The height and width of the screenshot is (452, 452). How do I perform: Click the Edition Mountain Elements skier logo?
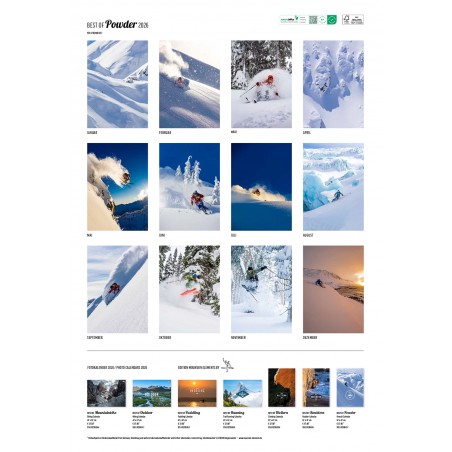(227, 365)
